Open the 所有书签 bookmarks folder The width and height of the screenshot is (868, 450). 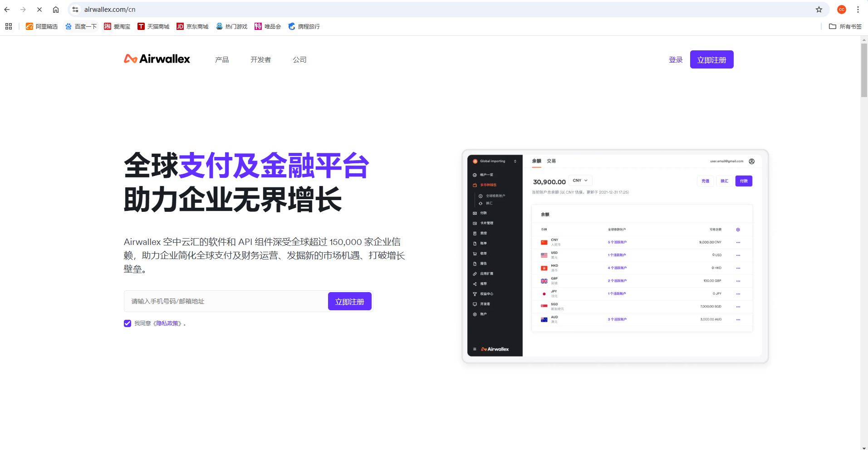(x=845, y=26)
